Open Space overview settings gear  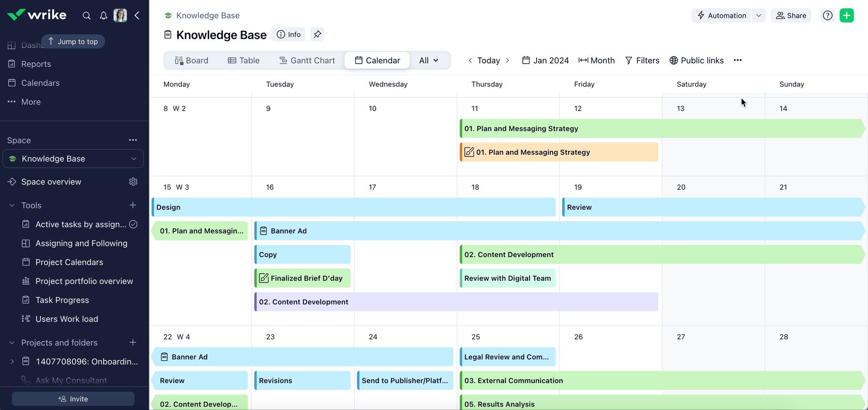133,182
